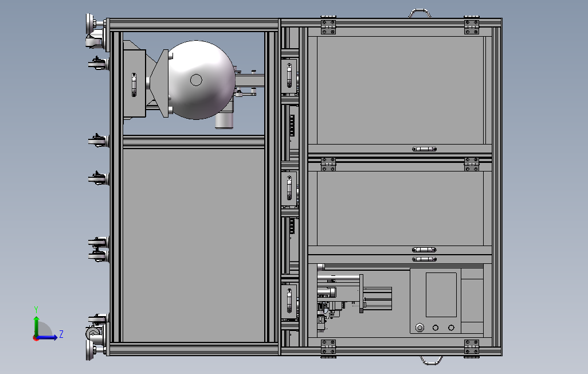Click the display screen rectangle on the control box
The height and width of the screenshot is (374, 588).
point(441,295)
